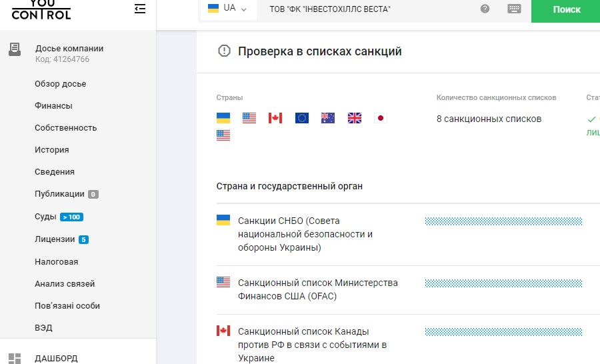
Task: Click the United Kingdom flag icon
Action: tap(355, 118)
